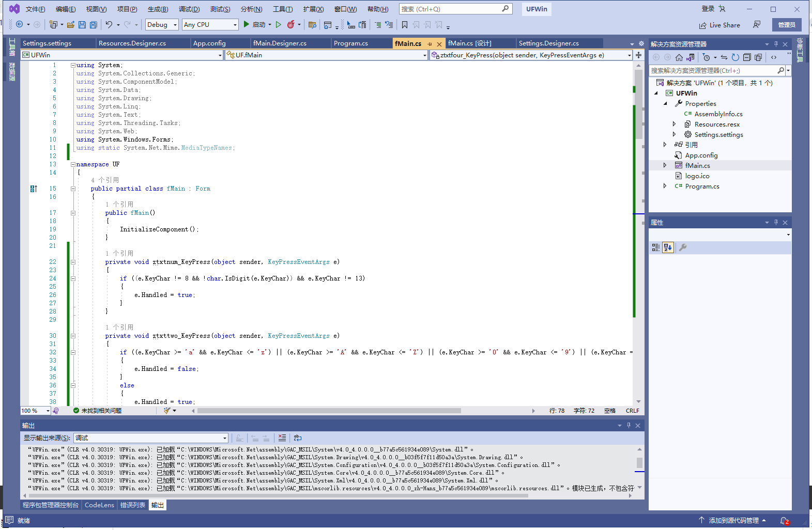The height and width of the screenshot is (530, 812).
Task: Click the Solution Explorer search field
Action: 717,70
